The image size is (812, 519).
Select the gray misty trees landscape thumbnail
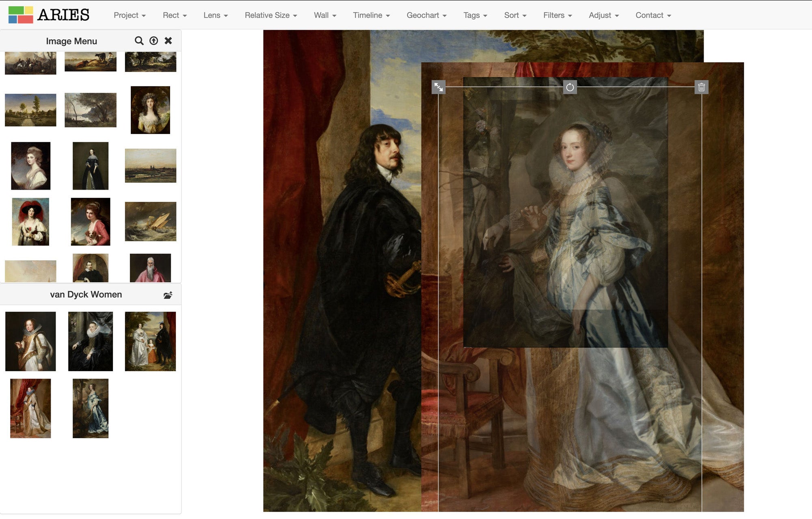point(91,110)
